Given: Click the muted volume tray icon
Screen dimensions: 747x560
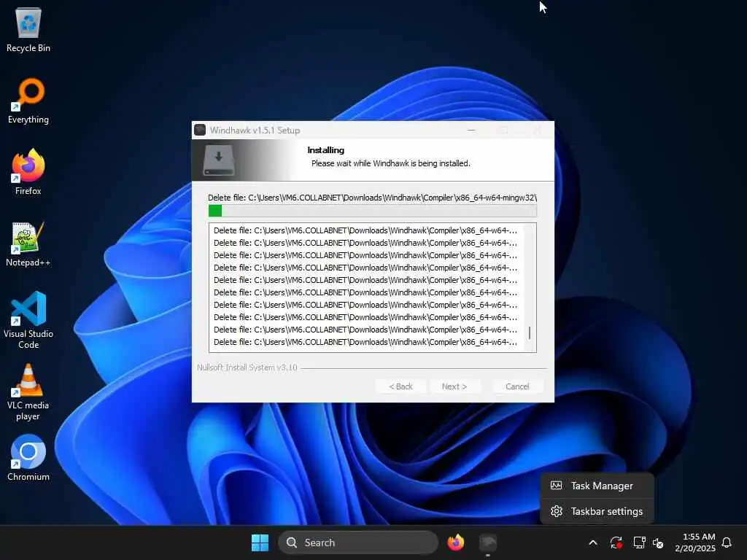Looking at the screenshot, I should (659, 542).
